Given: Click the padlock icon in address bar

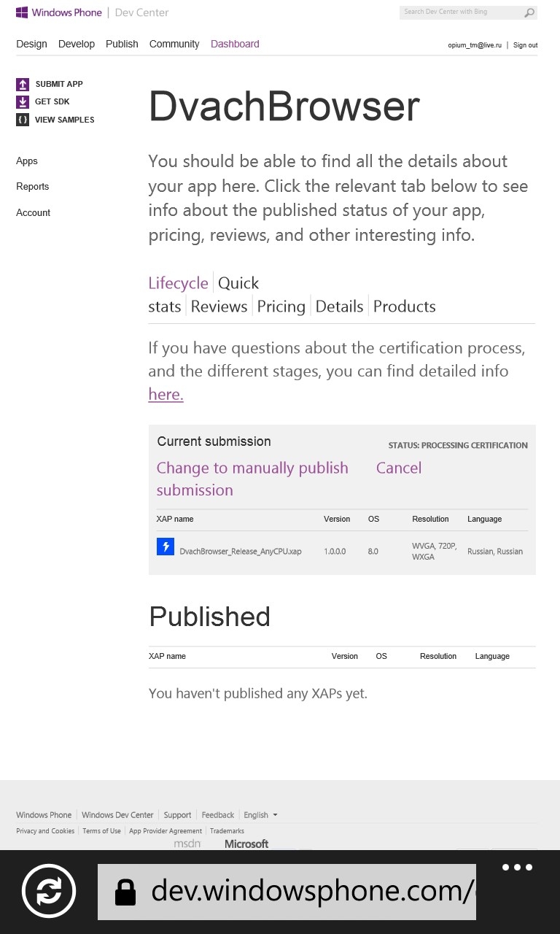Looking at the screenshot, I should (125, 892).
